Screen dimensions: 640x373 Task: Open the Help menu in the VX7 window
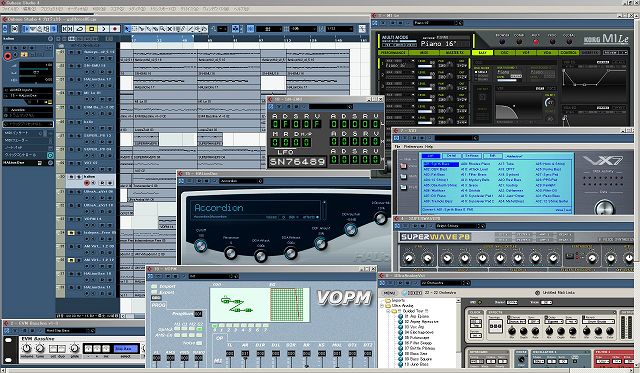[429, 146]
